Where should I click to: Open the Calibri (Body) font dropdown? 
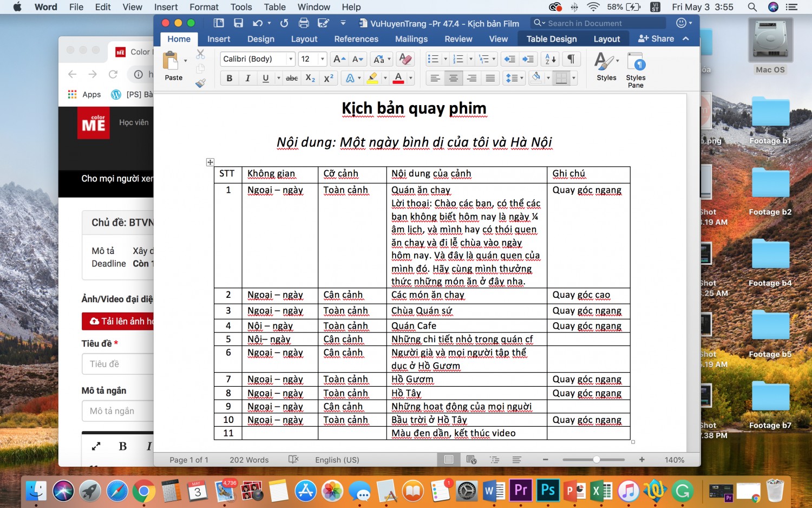point(291,59)
